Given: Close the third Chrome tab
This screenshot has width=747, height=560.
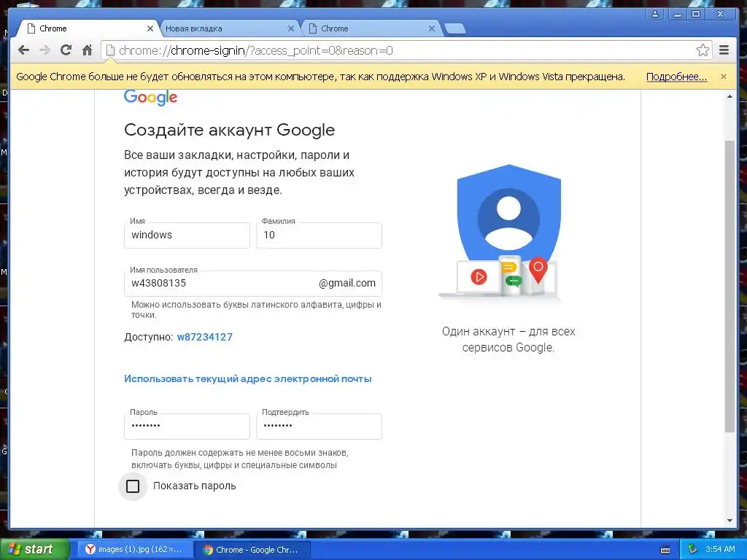Looking at the screenshot, I should (432, 28).
